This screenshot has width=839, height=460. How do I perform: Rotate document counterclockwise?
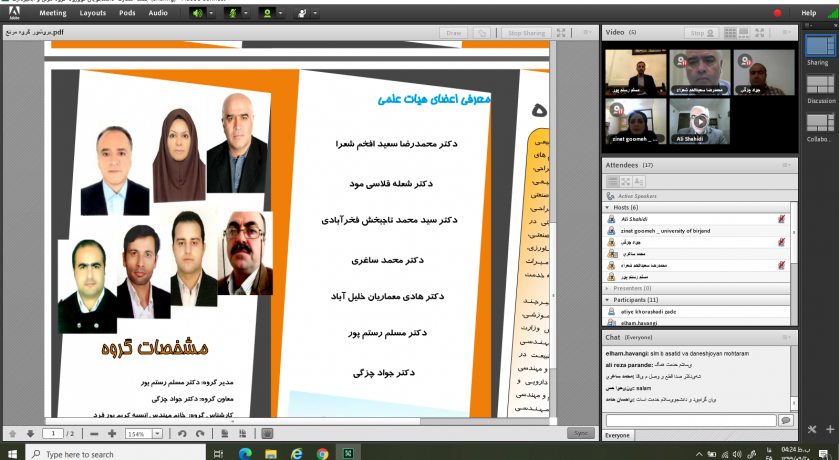182,434
